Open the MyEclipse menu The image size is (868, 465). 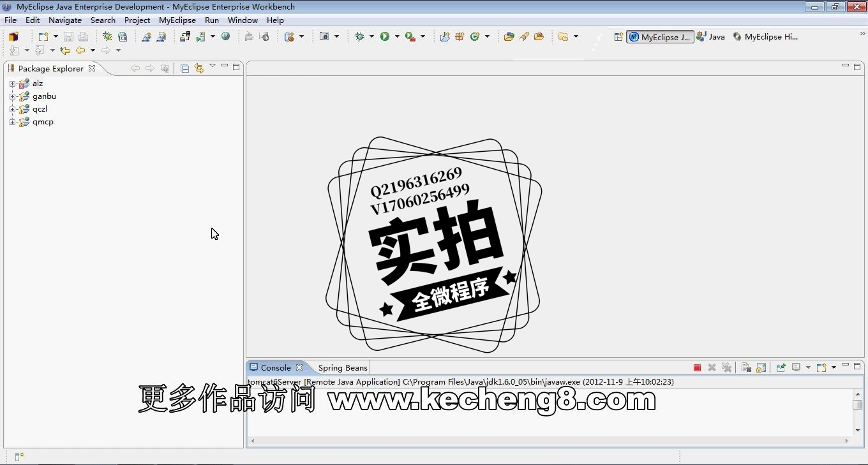pyautogui.click(x=177, y=20)
